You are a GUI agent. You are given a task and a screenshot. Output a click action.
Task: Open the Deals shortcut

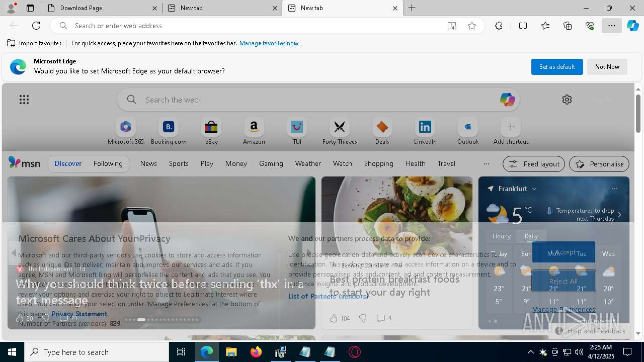tap(382, 132)
